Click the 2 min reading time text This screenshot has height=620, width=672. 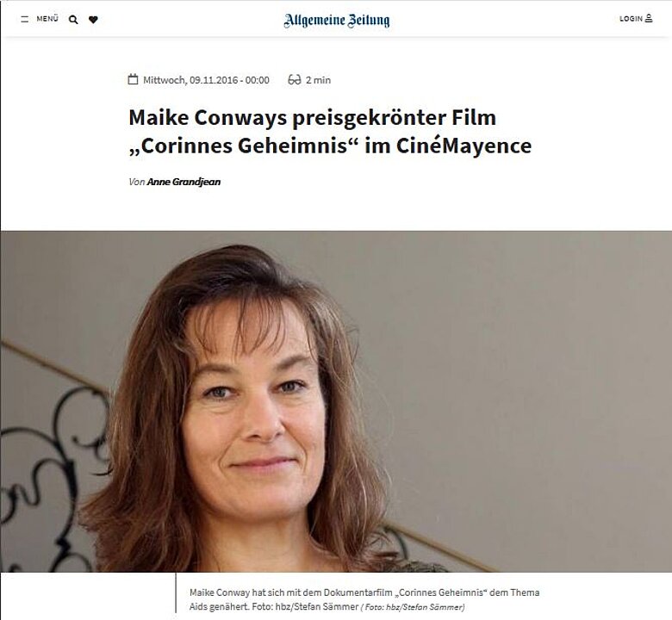318,80
